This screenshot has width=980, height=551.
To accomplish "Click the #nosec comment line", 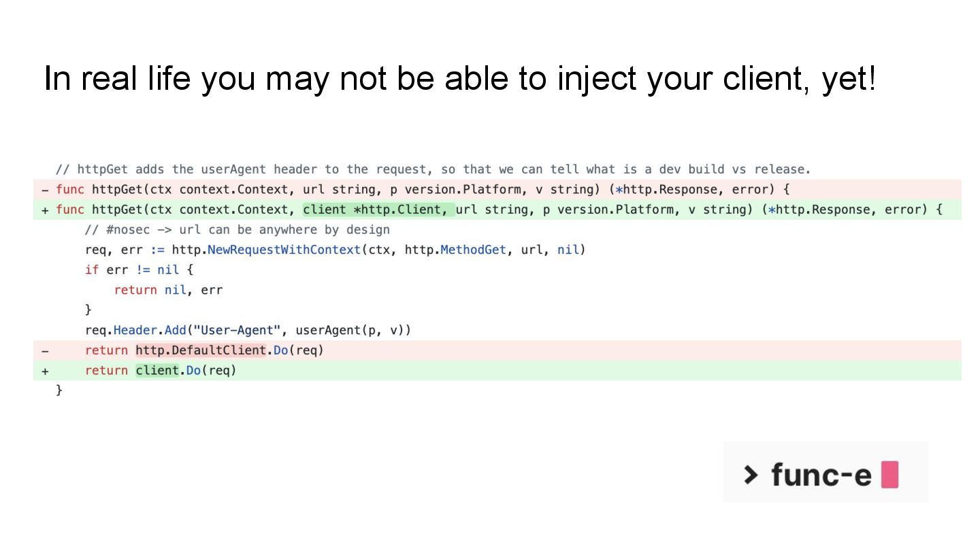I will click(x=238, y=230).
